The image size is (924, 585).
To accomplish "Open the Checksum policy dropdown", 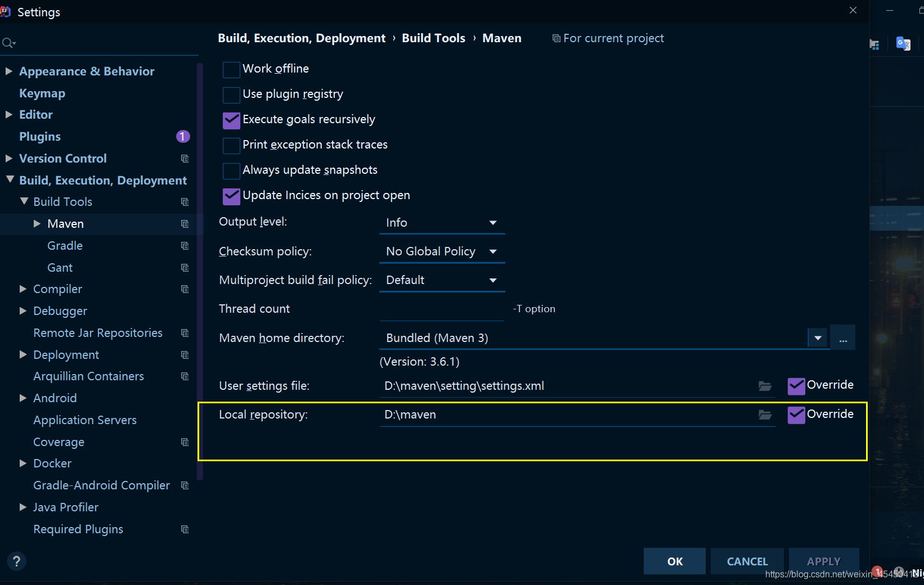I will (x=442, y=251).
